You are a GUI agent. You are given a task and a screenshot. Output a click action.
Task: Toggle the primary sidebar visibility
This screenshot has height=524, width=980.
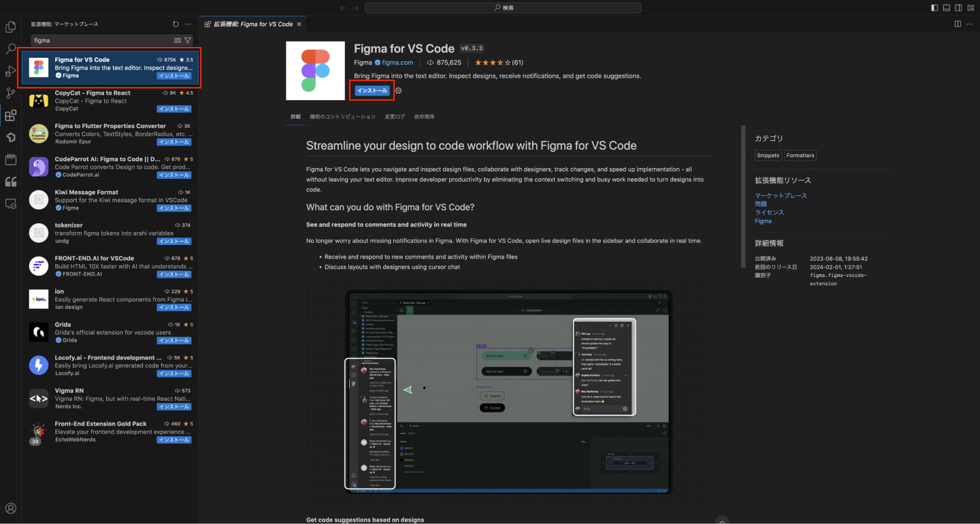pyautogui.click(x=934, y=7)
